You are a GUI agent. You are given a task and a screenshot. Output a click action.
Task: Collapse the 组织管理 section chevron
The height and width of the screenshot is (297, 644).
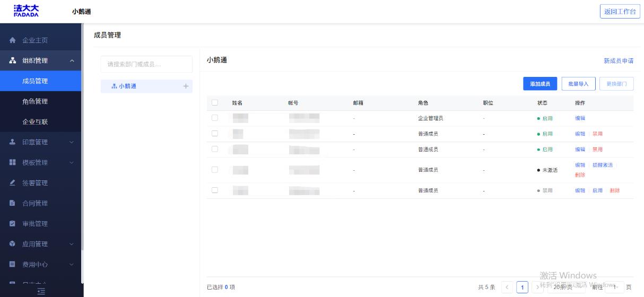point(72,61)
